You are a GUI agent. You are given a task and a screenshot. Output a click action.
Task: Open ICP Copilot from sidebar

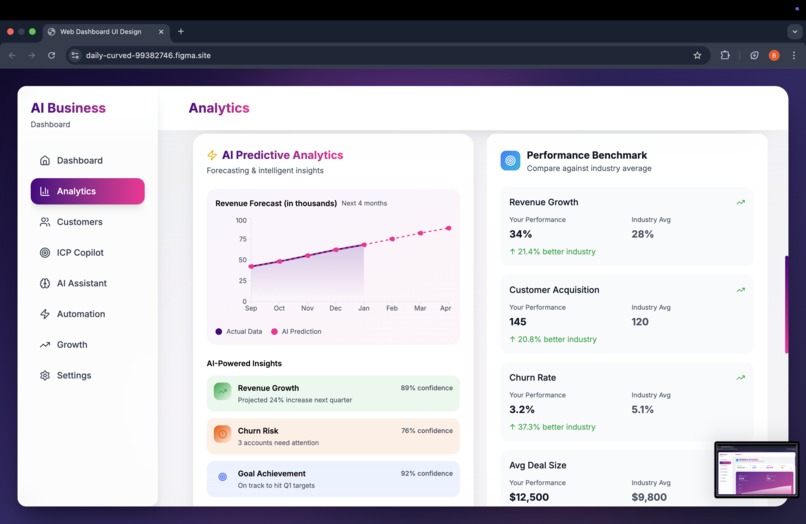[x=87, y=252]
